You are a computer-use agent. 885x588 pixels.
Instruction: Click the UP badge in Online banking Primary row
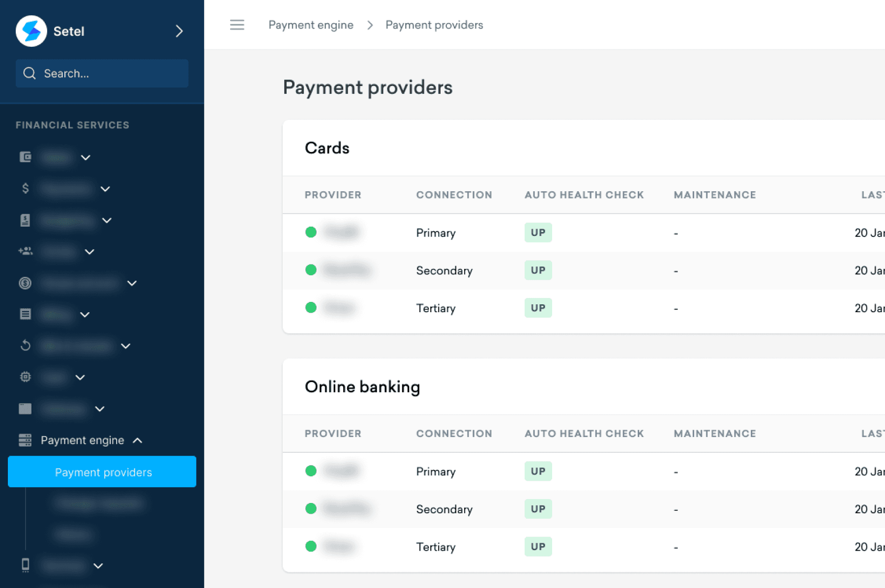click(538, 471)
